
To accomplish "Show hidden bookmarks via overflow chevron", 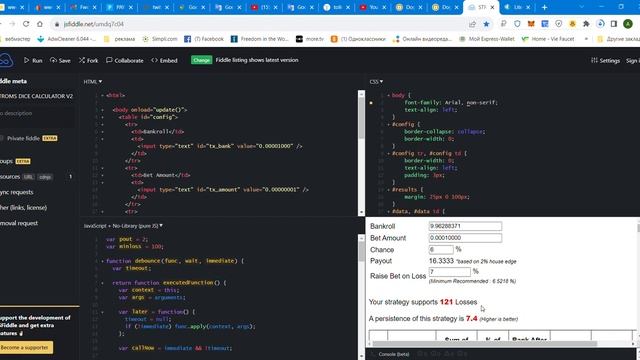I will (586, 39).
